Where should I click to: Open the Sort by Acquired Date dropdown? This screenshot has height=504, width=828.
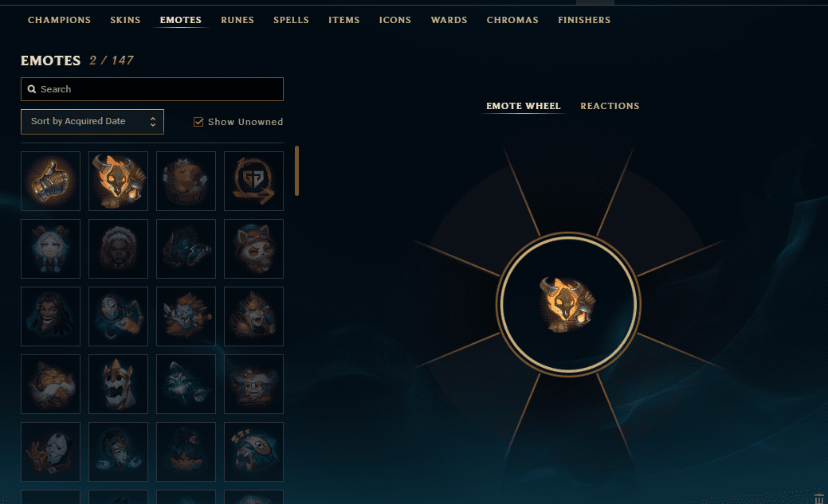click(x=92, y=121)
